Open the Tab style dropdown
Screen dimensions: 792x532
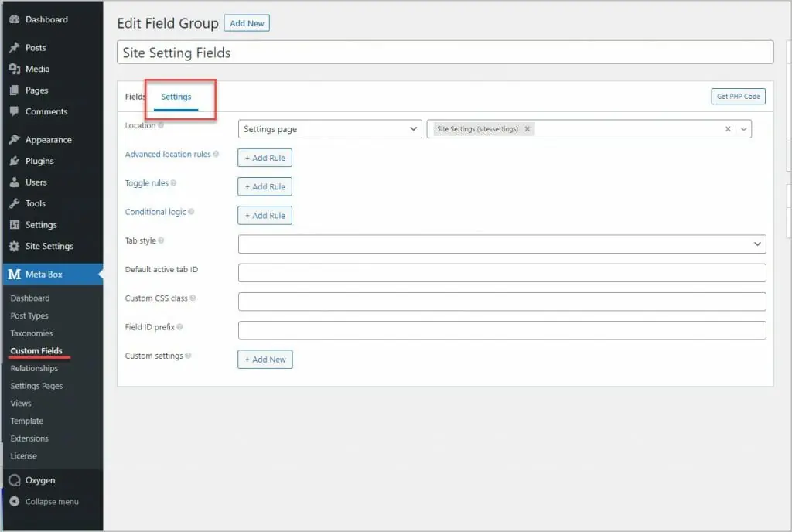click(x=501, y=244)
